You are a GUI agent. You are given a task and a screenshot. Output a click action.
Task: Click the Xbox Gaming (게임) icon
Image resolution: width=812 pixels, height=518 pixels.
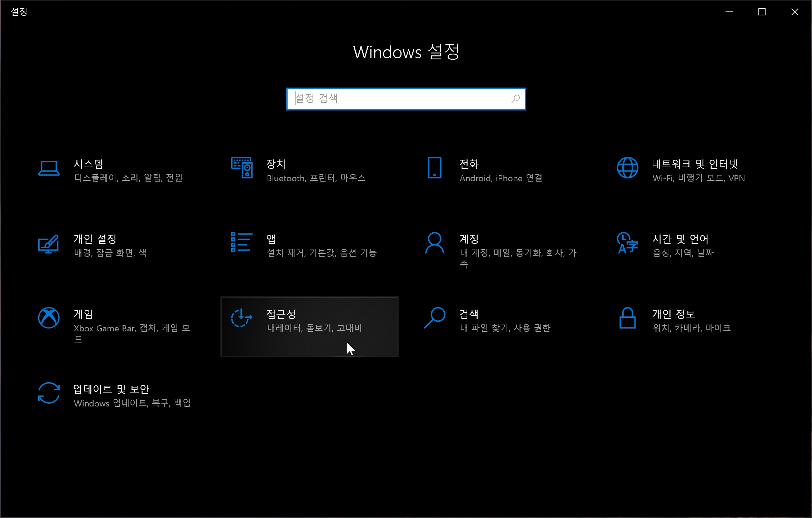click(49, 318)
